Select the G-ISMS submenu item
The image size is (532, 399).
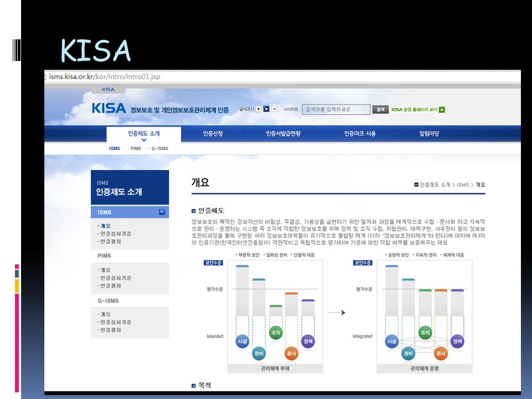160,149
